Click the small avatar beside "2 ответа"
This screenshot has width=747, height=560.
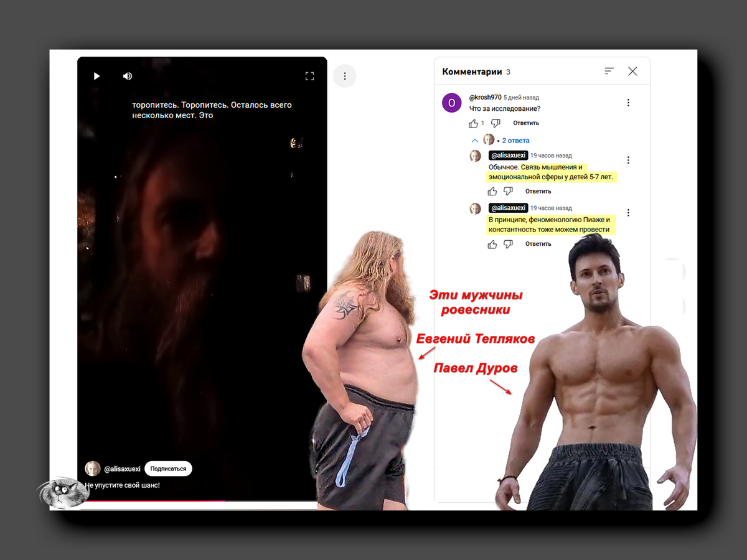pos(489,140)
